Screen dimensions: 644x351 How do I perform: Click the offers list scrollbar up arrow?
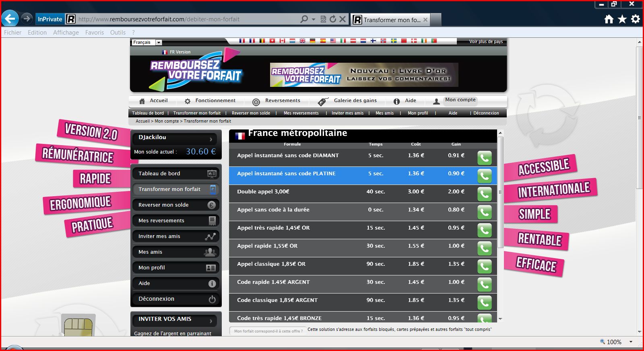(500, 133)
